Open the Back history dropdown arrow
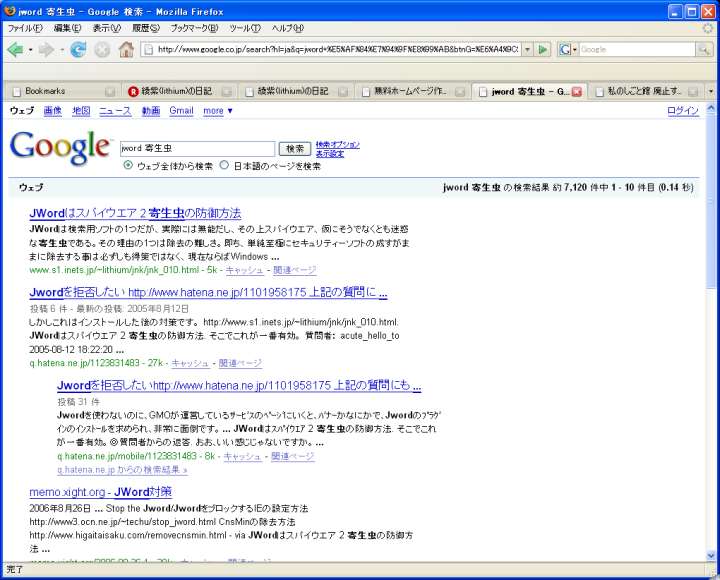The width and height of the screenshot is (720, 580). 30,49
